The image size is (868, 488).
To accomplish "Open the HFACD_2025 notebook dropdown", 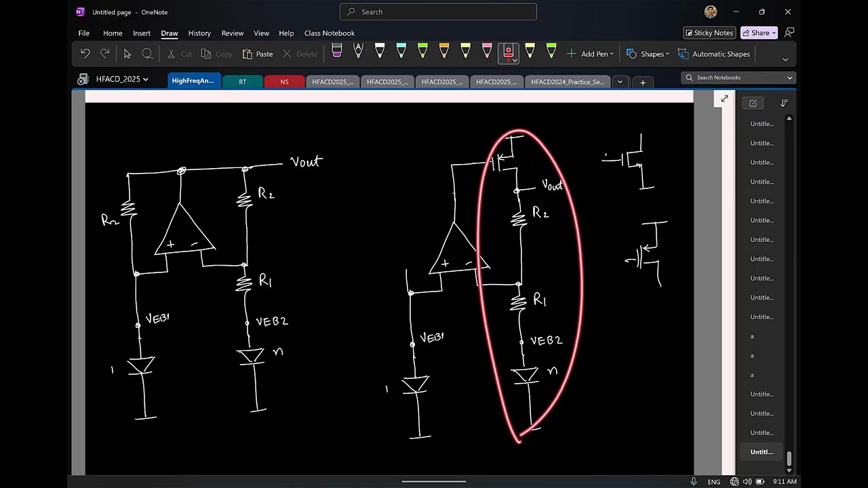I will click(122, 79).
